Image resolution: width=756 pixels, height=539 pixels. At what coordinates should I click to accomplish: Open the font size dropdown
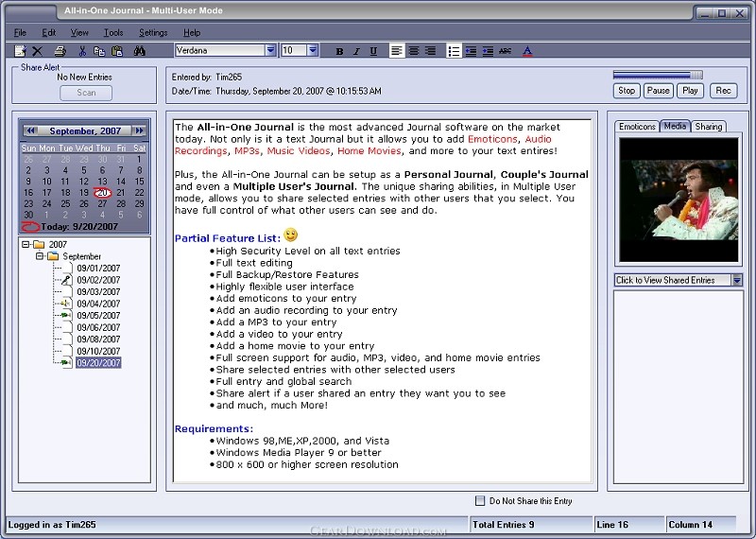click(x=313, y=50)
